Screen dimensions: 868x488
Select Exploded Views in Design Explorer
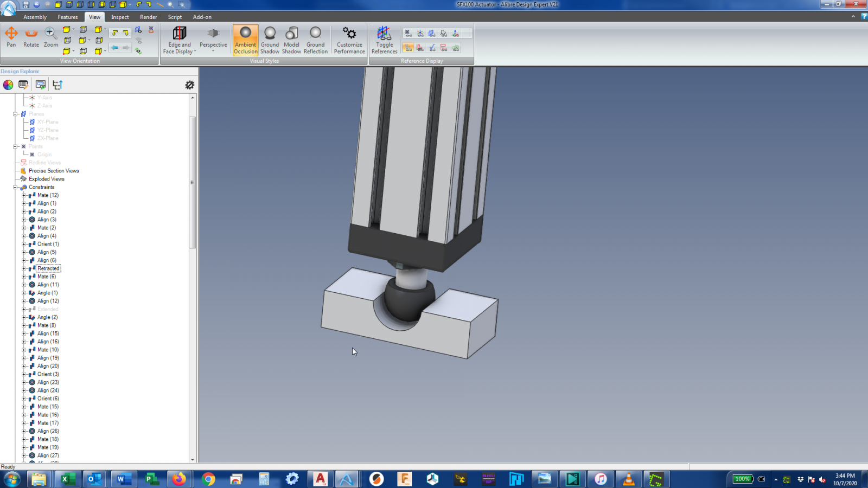coord(46,179)
